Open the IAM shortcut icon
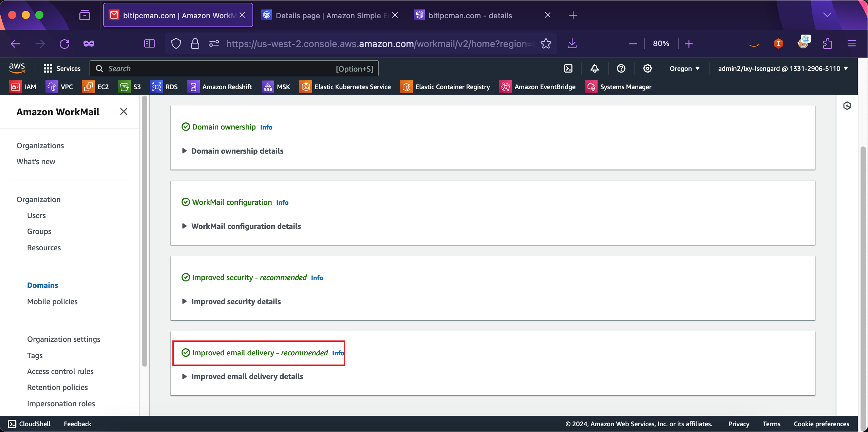Screen dimensions: 868x432 coord(16,87)
